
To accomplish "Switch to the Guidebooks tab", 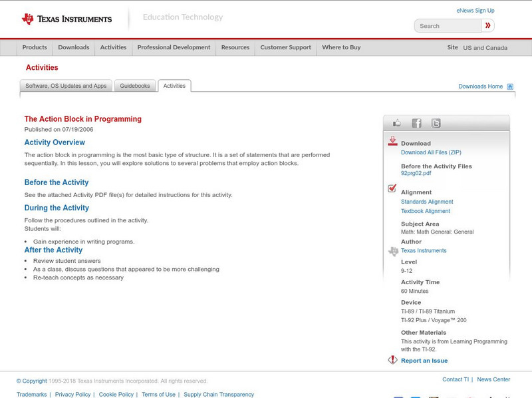I will (x=135, y=86).
